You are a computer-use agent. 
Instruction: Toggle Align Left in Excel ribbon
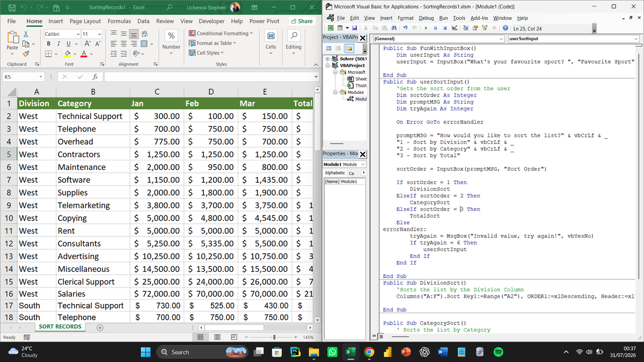[113, 44]
